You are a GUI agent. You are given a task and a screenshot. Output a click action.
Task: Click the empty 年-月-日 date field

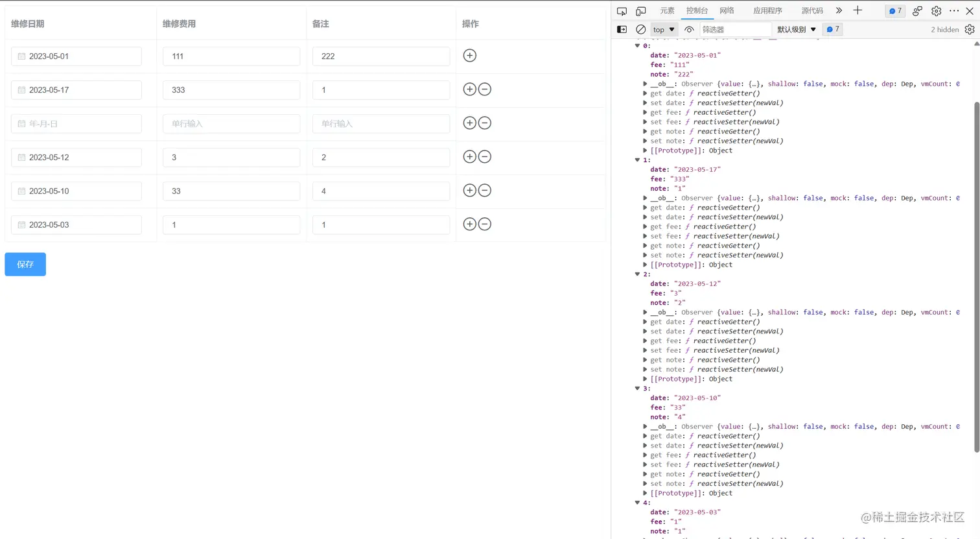pyautogui.click(x=76, y=123)
